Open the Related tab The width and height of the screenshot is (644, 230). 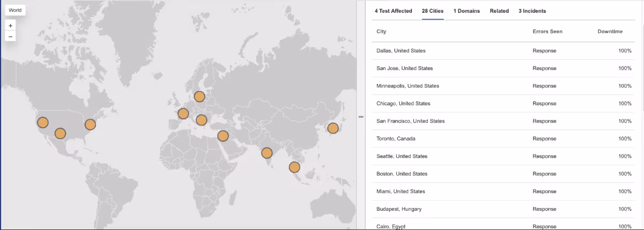tap(499, 11)
